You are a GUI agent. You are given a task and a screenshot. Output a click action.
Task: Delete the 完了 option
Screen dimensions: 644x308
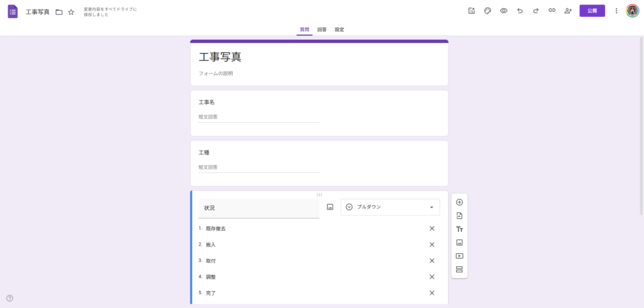pyautogui.click(x=432, y=293)
